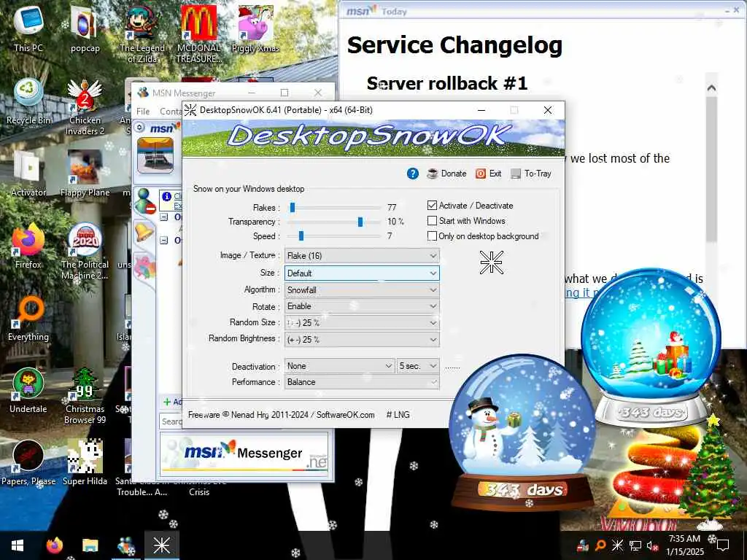Select The Legend of Zilda shortcut

(142, 34)
